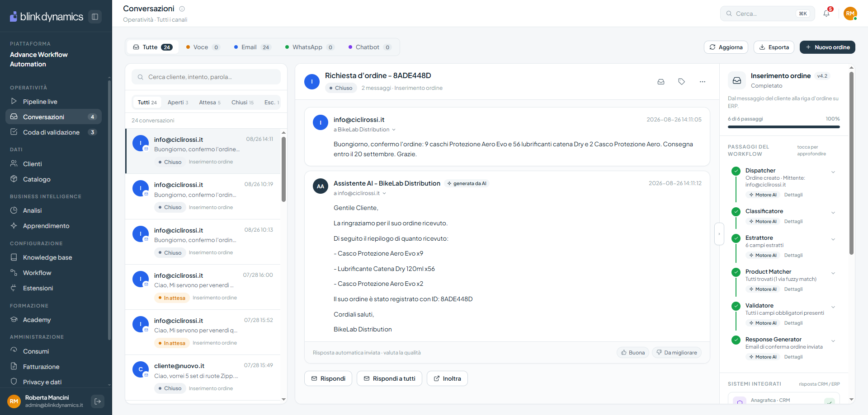Open Pipeline live in the sidebar
This screenshot has width=868, height=415.
pyautogui.click(x=53, y=102)
